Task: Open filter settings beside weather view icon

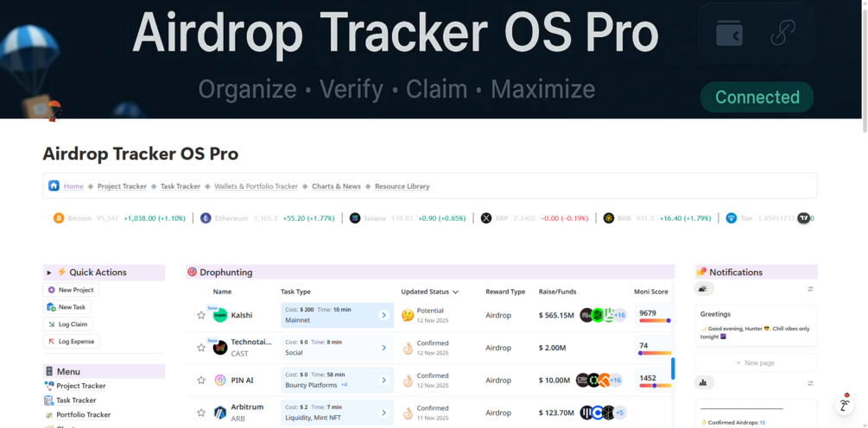Action: 810,289
